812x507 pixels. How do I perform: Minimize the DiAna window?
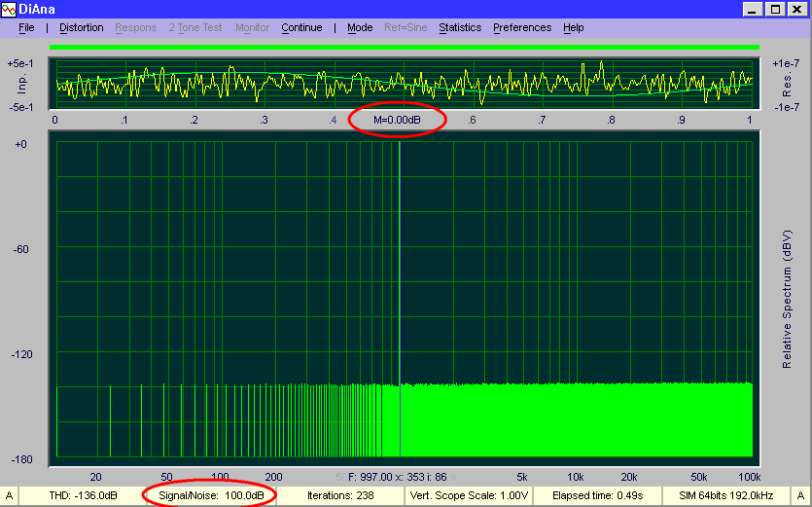pyautogui.click(x=753, y=10)
